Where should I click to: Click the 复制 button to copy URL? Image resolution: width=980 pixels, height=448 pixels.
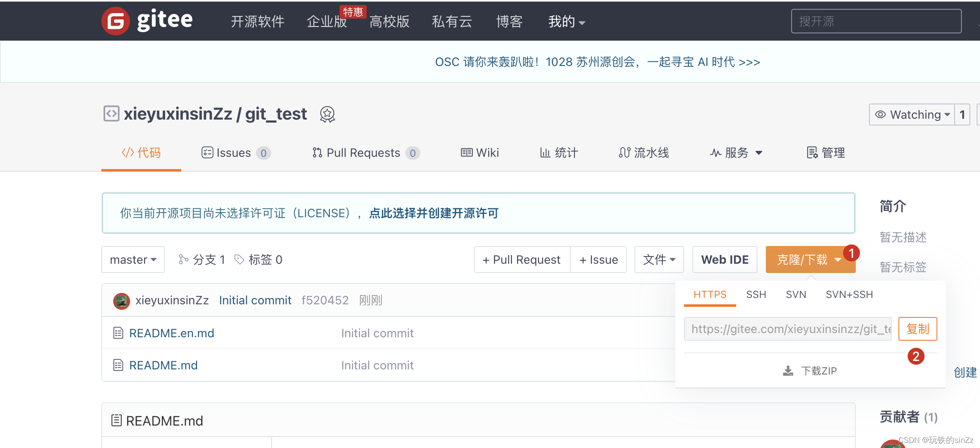pos(918,329)
